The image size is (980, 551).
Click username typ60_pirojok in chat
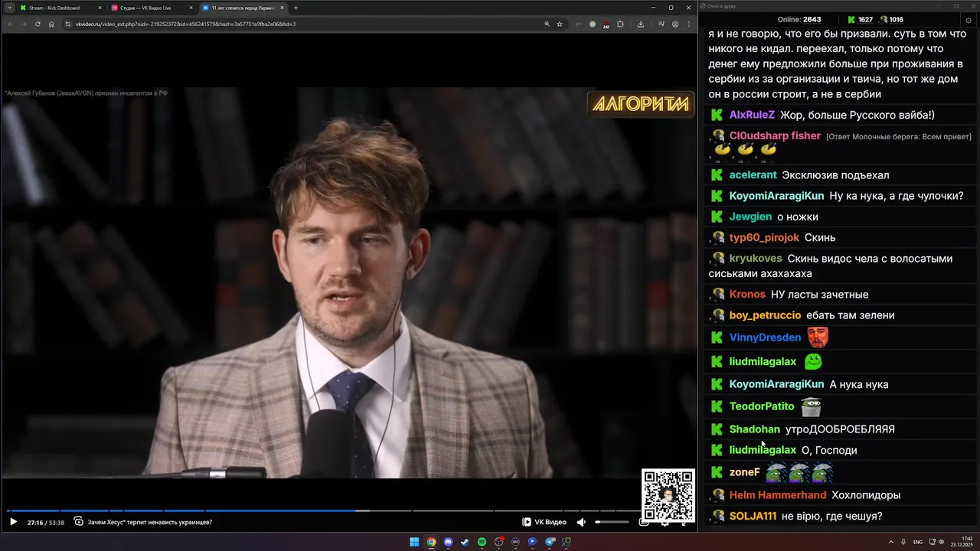(x=764, y=237)
